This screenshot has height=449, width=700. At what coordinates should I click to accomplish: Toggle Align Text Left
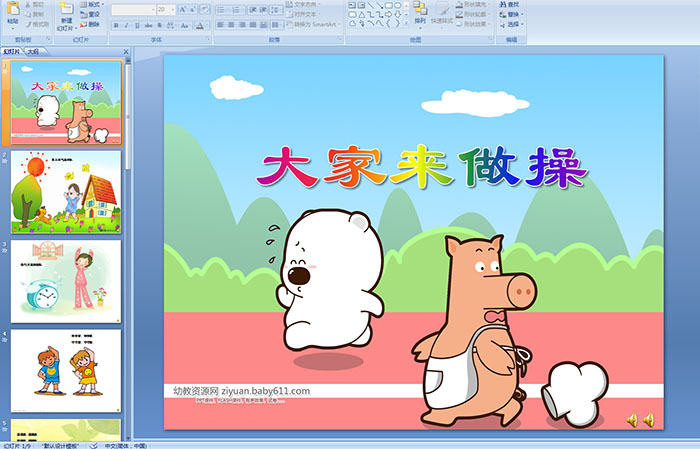(221, 25)
